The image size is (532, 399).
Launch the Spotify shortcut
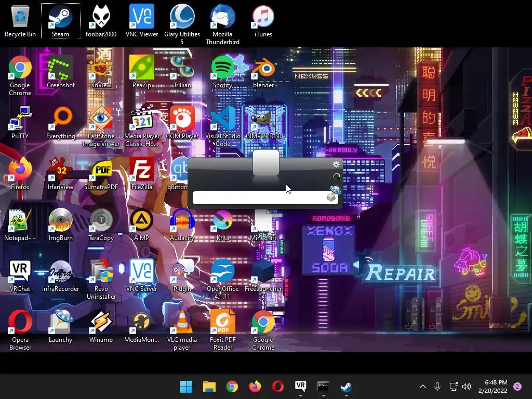point(222,72)
